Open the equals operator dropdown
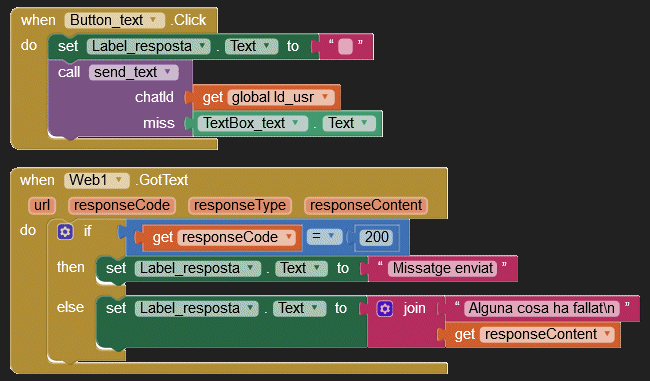This screenshot has width=650, height=381. click(x=324, y=236)
